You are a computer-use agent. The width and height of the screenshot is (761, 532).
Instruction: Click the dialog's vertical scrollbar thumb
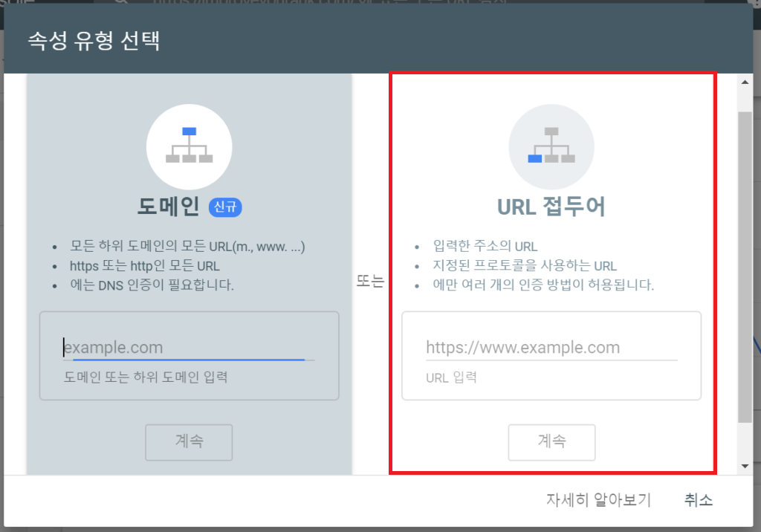click(x=745, y=267)
